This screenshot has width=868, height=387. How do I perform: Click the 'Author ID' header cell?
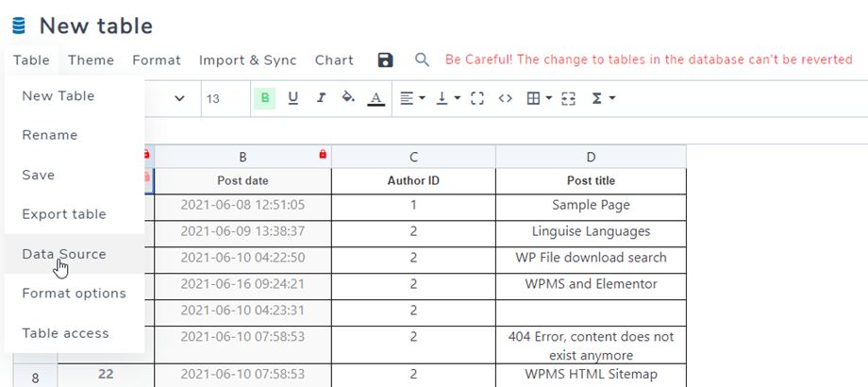click(x=413, y=180)
